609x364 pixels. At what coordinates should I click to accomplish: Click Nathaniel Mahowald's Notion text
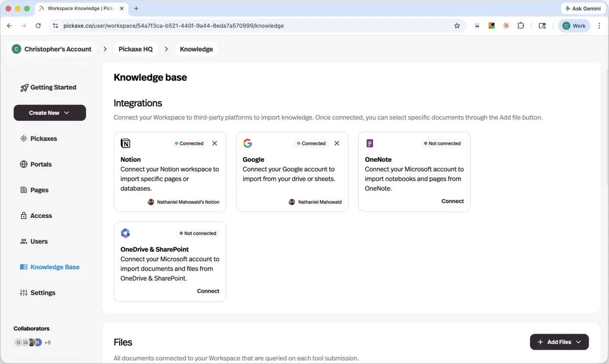pyautogui.click(x=188, y=202)
